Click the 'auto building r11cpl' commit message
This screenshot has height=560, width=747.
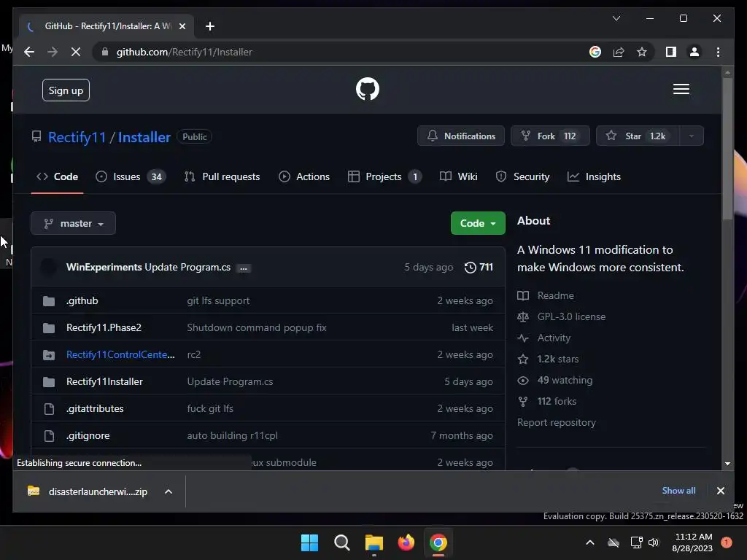pos(233,436)
